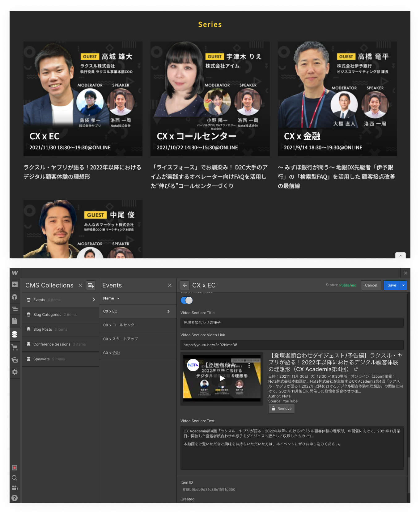The height and width of the screenshot is (514, 420).
Task: Click the Webflow W logo icon
Action: tap(15, 273)
